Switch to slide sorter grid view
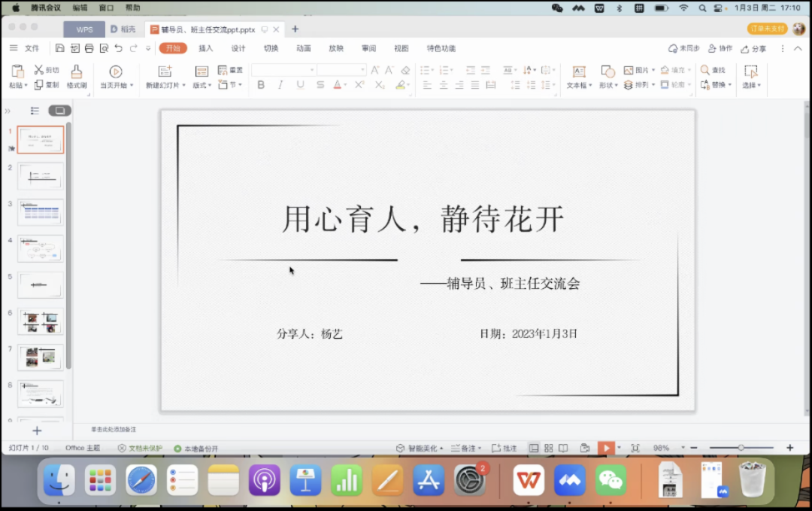 [549, 448]
